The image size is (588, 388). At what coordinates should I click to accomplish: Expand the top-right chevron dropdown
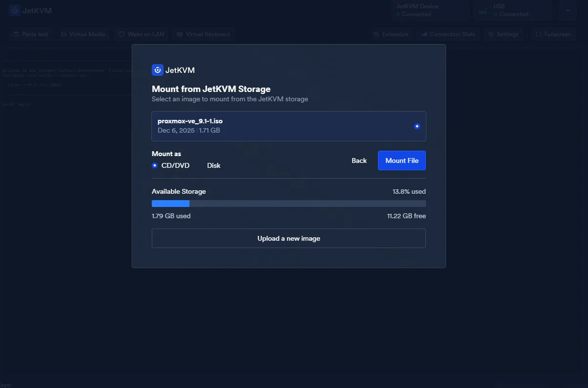click(x=568, y=10)
